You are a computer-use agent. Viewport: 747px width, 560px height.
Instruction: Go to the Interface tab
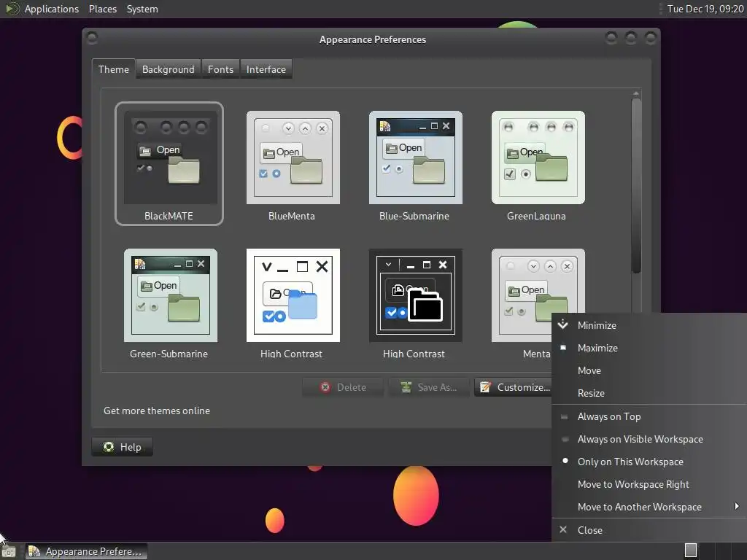(266, 69)
